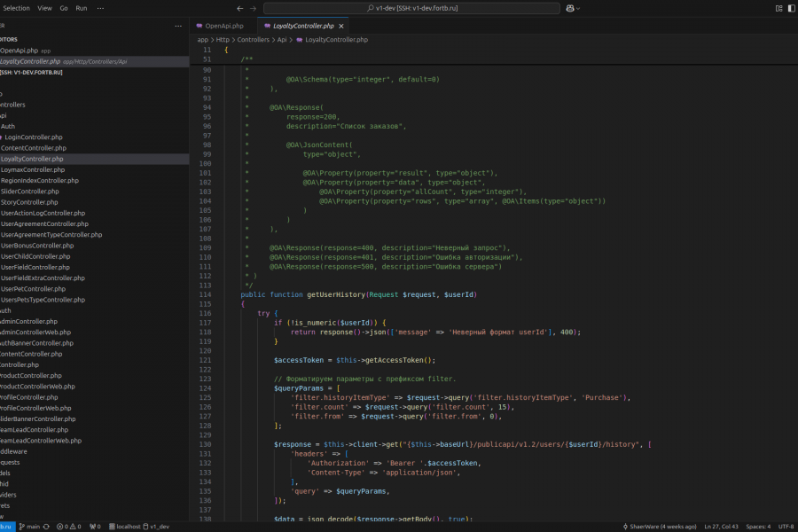This screenshot has width=798, height=532.
Task: Open the Copilot chat icon
Action: 569,8
